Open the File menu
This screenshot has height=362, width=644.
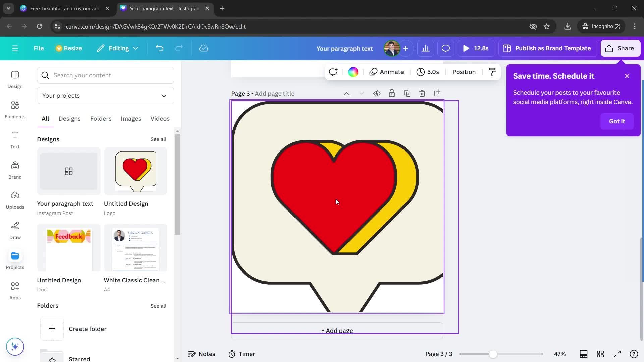click(x=39, y=48)
